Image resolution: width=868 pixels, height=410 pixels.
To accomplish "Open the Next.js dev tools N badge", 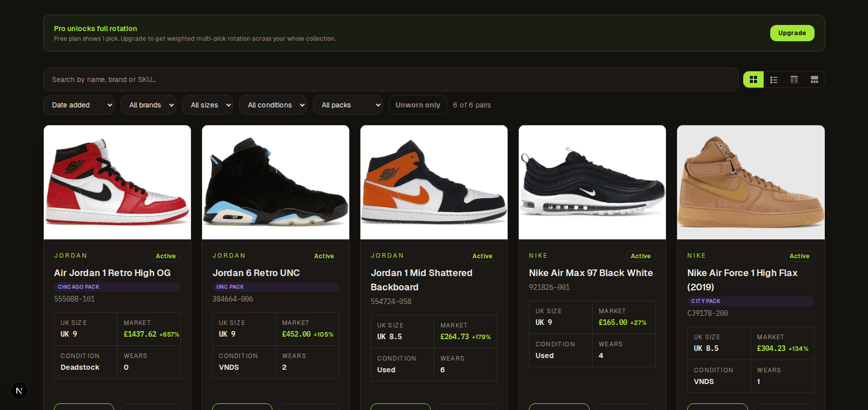I will 19,391.
